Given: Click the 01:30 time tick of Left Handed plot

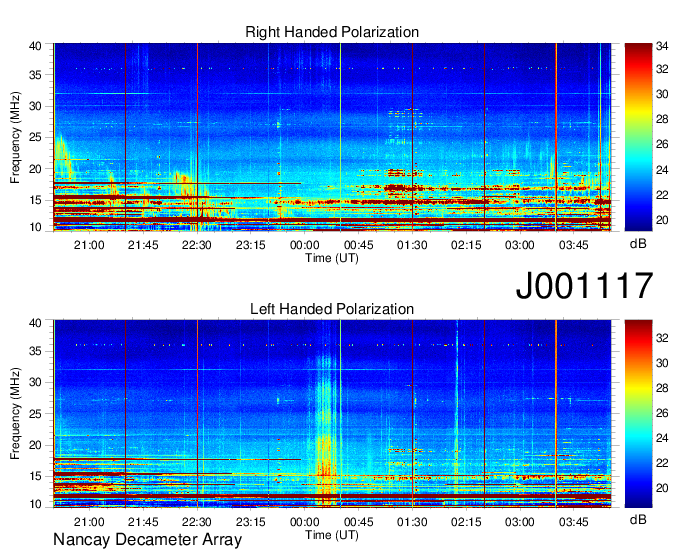Looking at the screenshot, I should coord(412,522).
